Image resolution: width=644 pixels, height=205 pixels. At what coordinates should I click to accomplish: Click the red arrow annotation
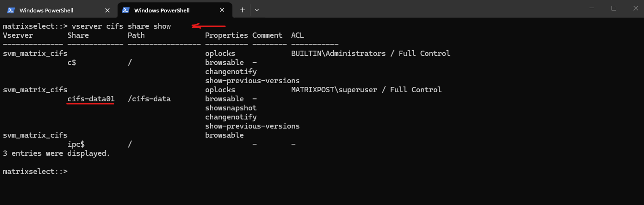(208, 26)
